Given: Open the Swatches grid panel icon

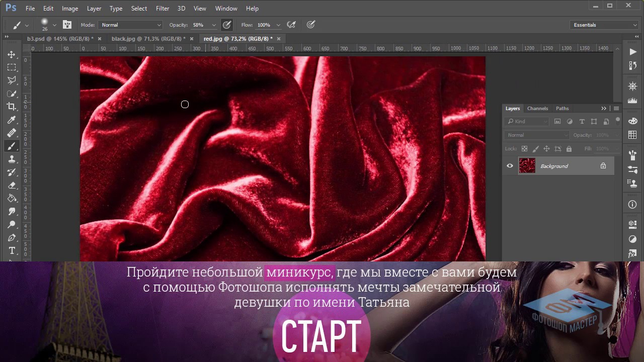Looking at the screenshot, I should 632,135.
